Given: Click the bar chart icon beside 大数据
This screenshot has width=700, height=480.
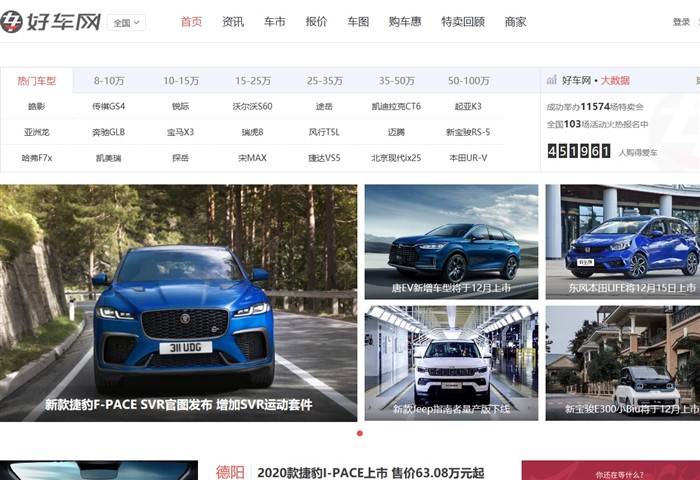Looking at the screenshot, I should [552, 80].
